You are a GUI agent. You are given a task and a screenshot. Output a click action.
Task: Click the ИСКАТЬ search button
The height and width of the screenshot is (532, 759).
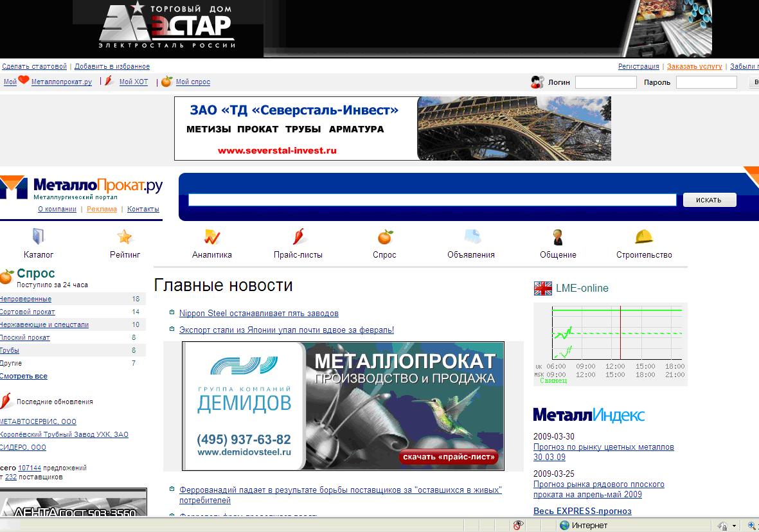click(709, 200)
